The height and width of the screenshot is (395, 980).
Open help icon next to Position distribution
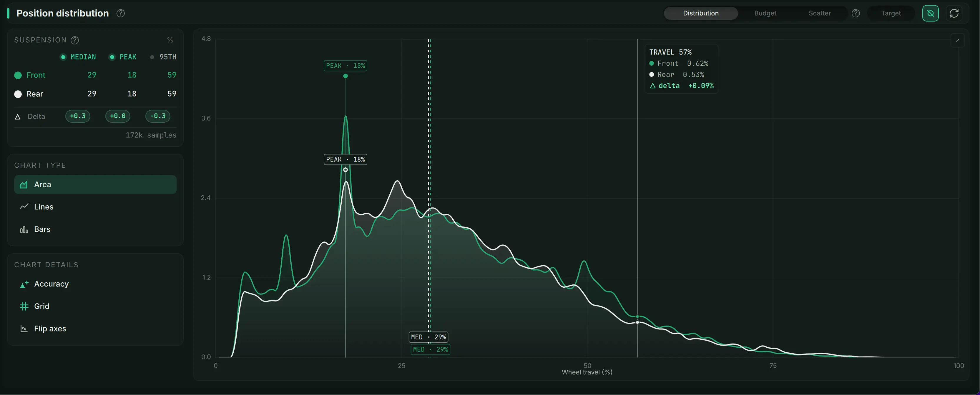[x=121, y=13]
